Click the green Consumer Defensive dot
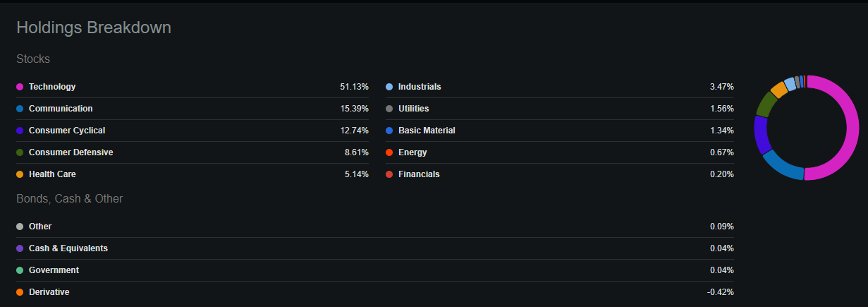 tap(20, 152)
